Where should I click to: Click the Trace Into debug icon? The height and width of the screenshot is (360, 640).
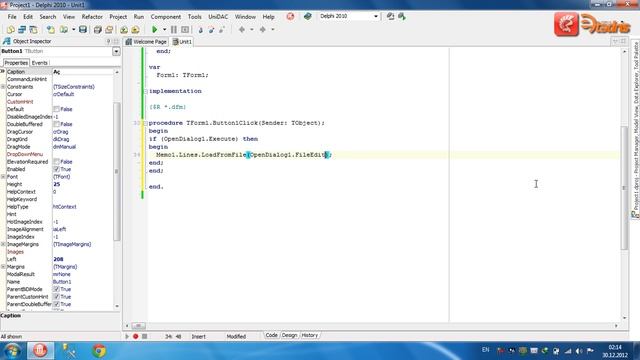point(200,29)
